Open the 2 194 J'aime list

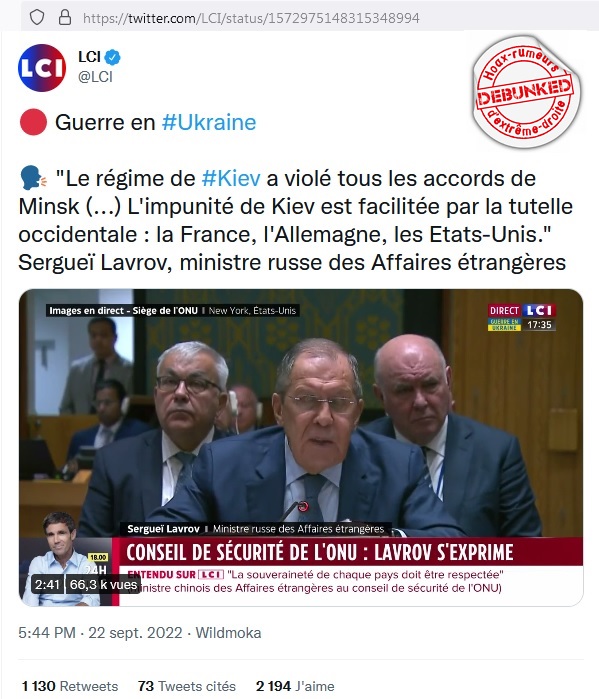tap(295, 686)
